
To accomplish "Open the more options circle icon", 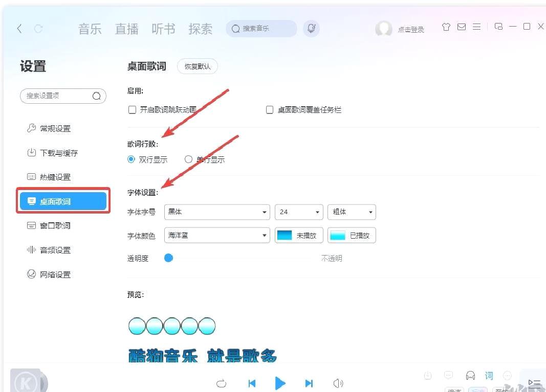I will (507, 375).
